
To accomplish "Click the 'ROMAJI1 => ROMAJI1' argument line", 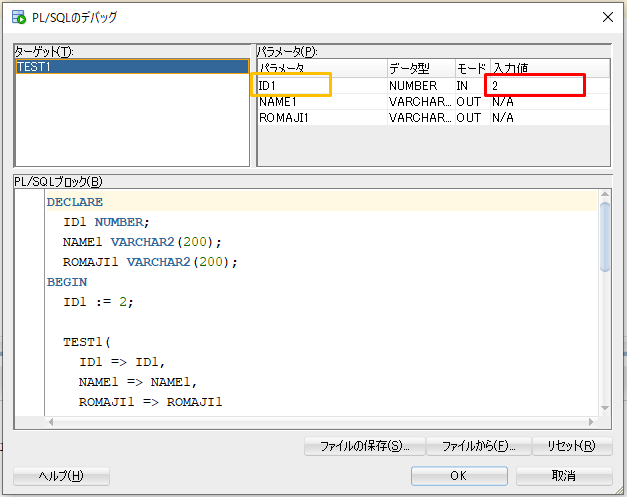I will pyautogui.click(x=150, y=402).
